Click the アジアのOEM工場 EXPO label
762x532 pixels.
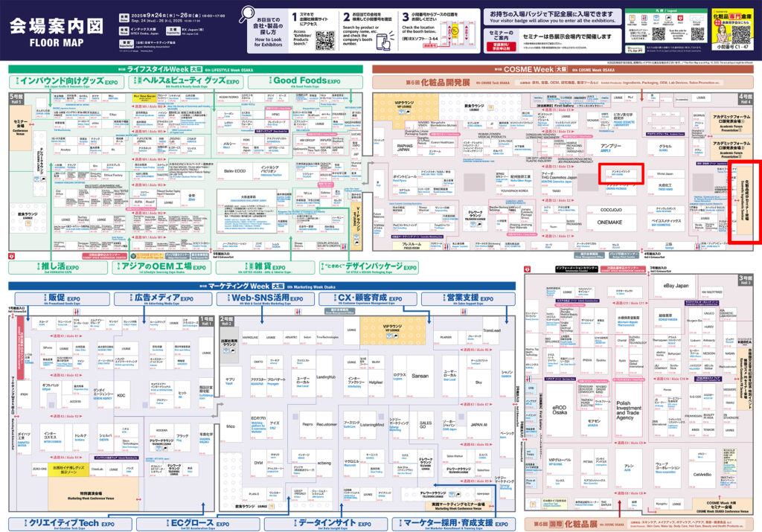pos(163,267)
